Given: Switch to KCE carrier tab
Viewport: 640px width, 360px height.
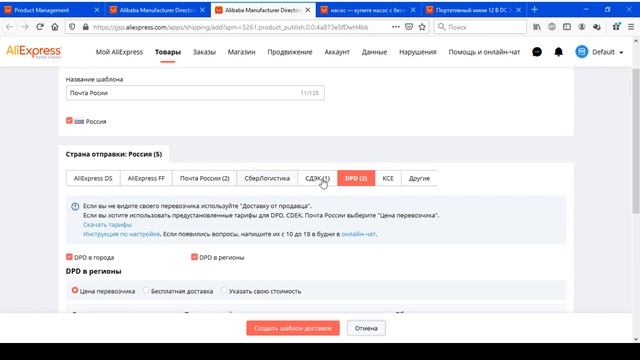Looking at the screenshot, I should 388,178.
